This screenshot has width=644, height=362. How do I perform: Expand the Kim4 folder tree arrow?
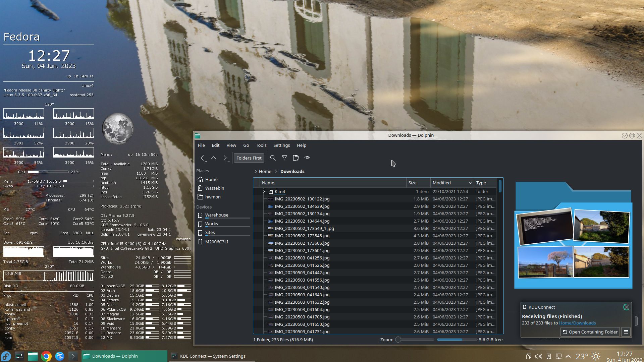tap(264, 192)
